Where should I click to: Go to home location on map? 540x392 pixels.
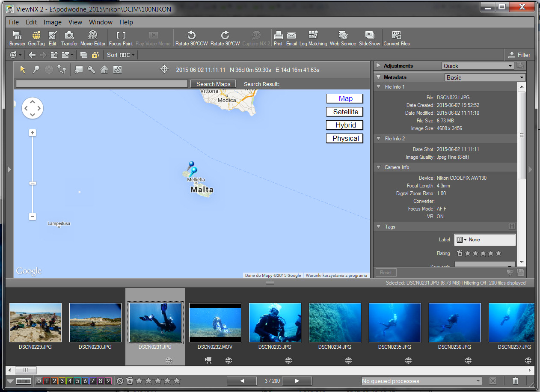pyautogui.click(x=104, y=69)
